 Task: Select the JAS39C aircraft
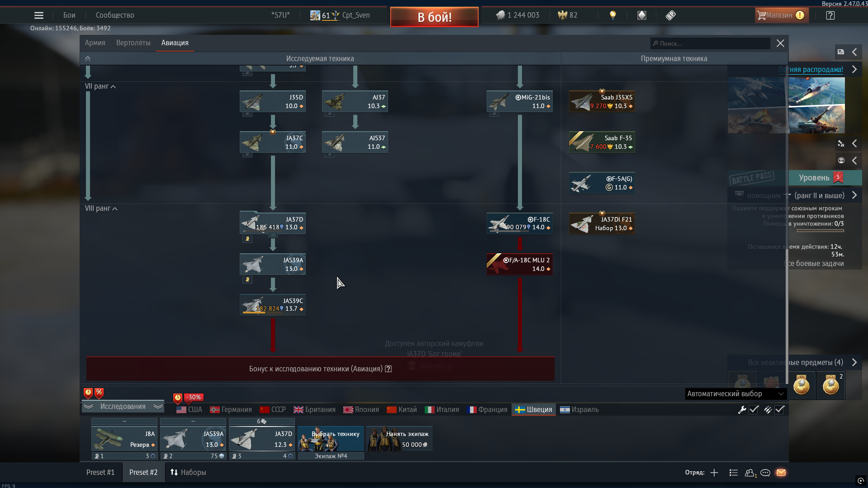273,305
